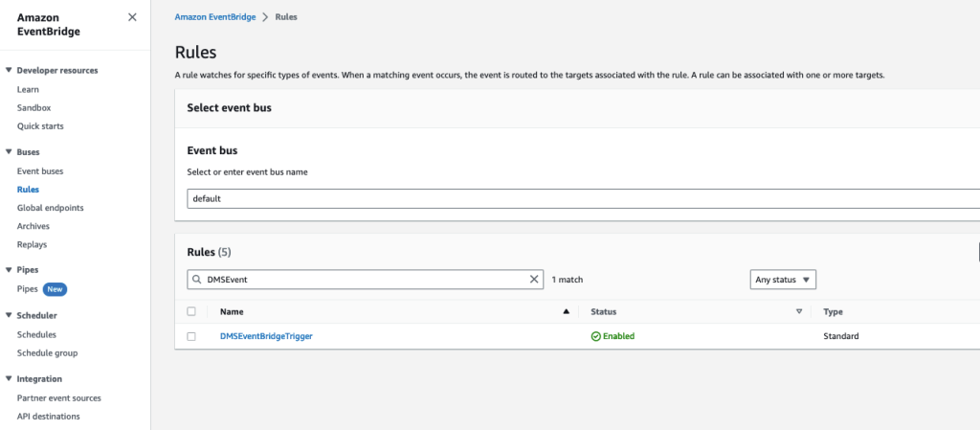Click the Rules (5) table heading
Image resolution: width=980 pixels, height=430 pixels.
point(210,252)
